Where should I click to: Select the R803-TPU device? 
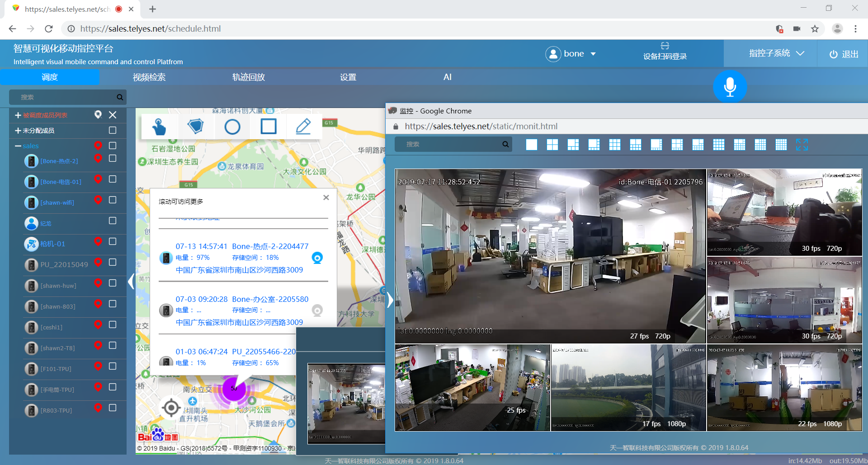[56, 410]
